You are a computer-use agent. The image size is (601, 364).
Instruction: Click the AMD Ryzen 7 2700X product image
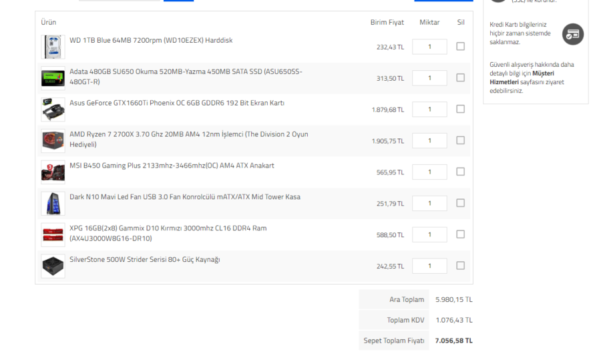pos(53,141)
